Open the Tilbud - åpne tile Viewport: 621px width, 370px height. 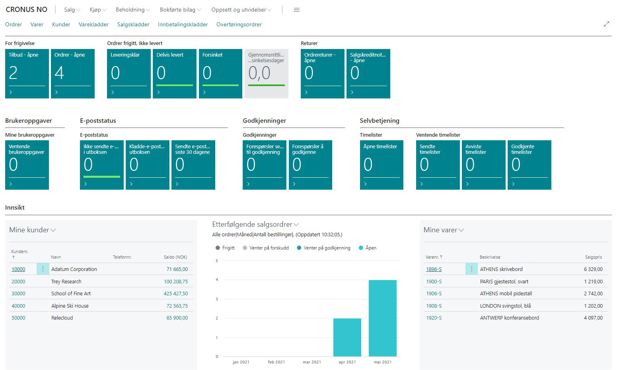[x=27, y=74]
